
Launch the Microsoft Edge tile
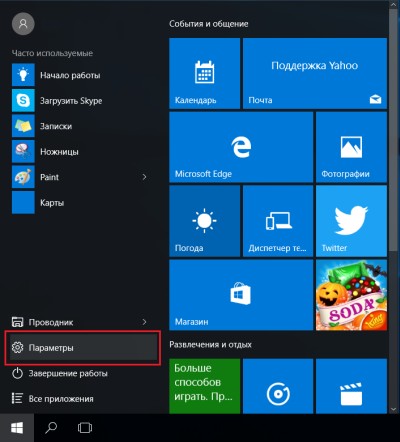[241, 147]
